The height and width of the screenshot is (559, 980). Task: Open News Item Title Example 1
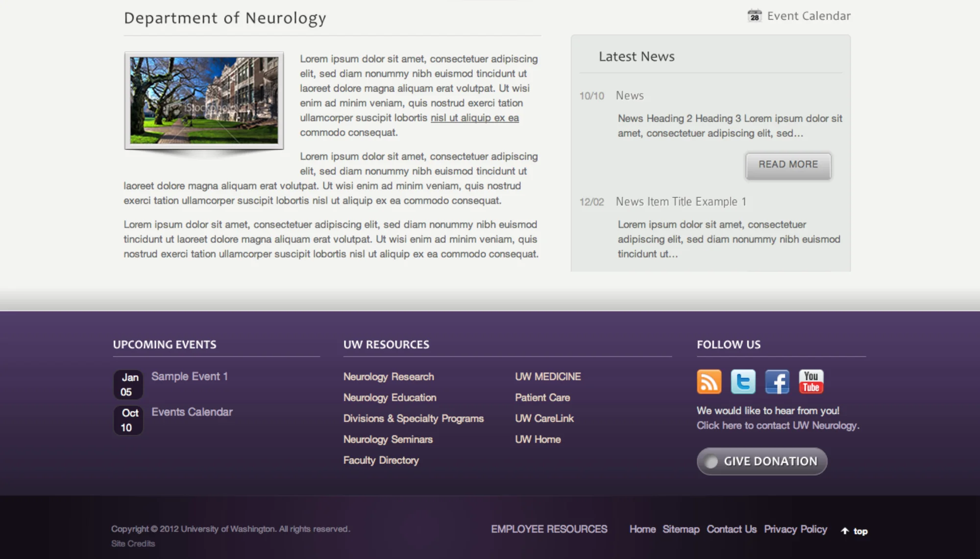pos(681,202)
